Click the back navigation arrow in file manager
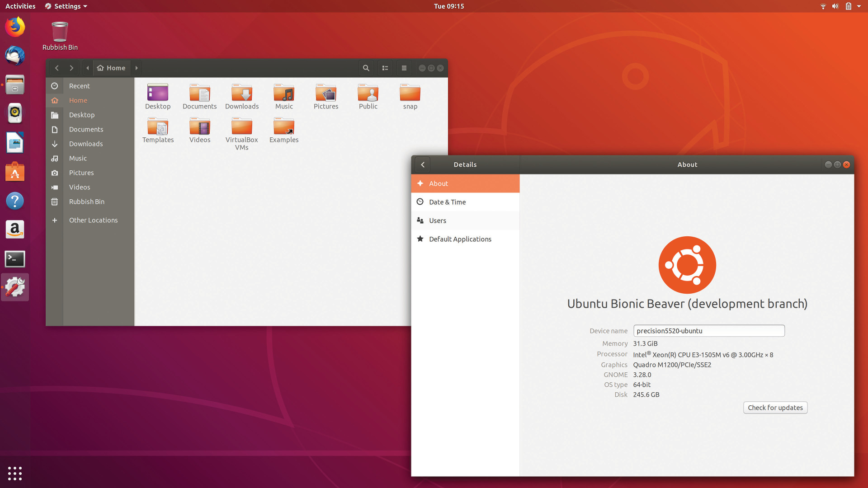This screenshot has height=488, width=868. [57, 67]
